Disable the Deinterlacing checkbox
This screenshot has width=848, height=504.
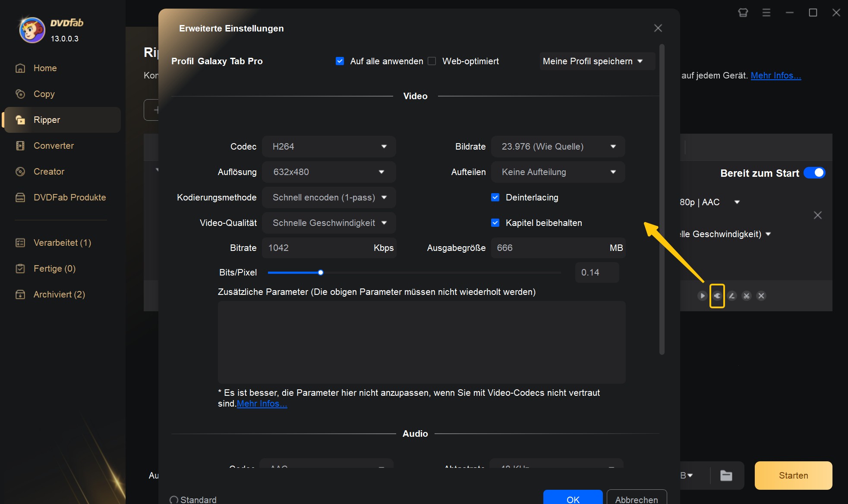pyautogui.click(x=495, y=197)
